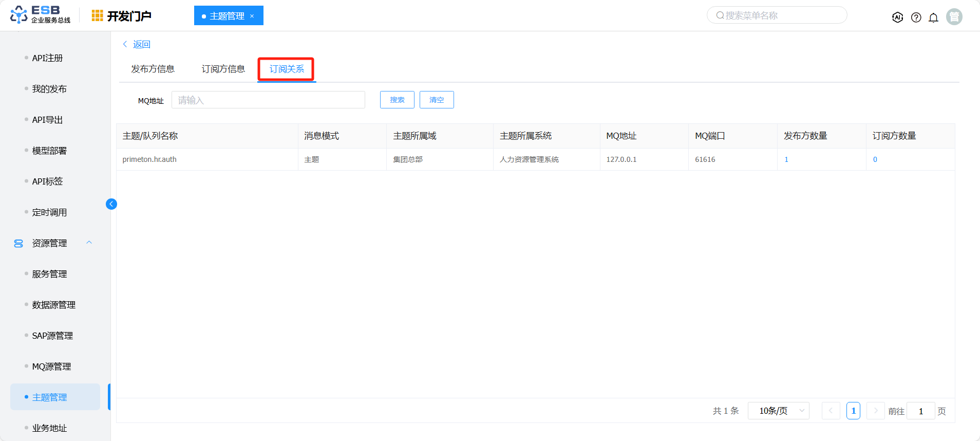This screenshot has width=980, height=441.
Task: Switch to the 订阅方信息 tab
Action: [x=223, y=69]
